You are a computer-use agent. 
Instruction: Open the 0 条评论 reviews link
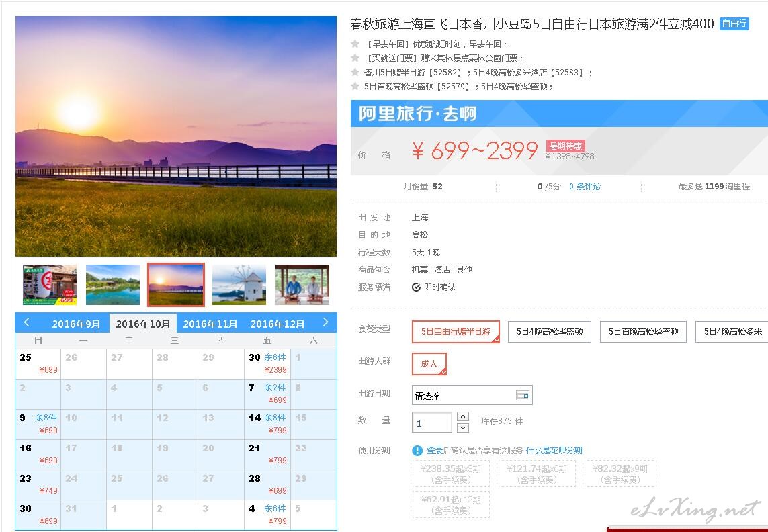pos(585,187)
